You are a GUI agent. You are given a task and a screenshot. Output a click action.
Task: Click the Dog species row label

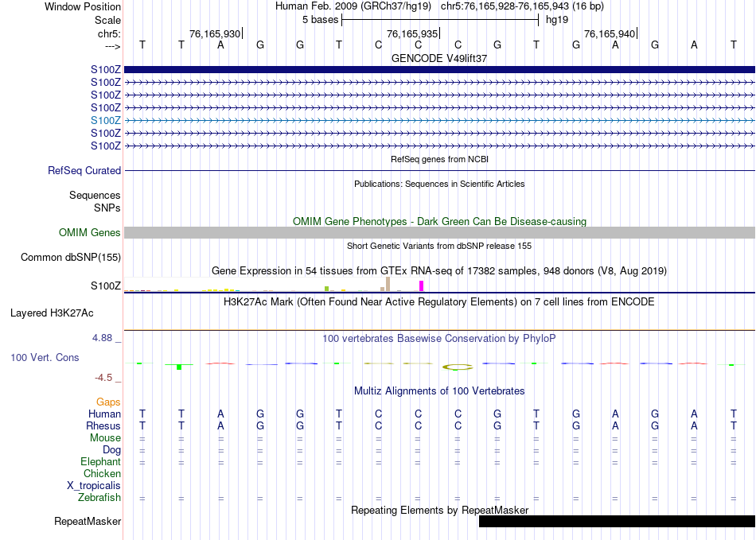click(111, 450)
